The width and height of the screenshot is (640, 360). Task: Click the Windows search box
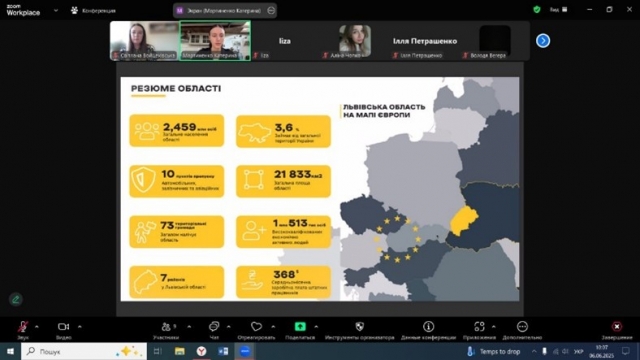tap(84, 351)
